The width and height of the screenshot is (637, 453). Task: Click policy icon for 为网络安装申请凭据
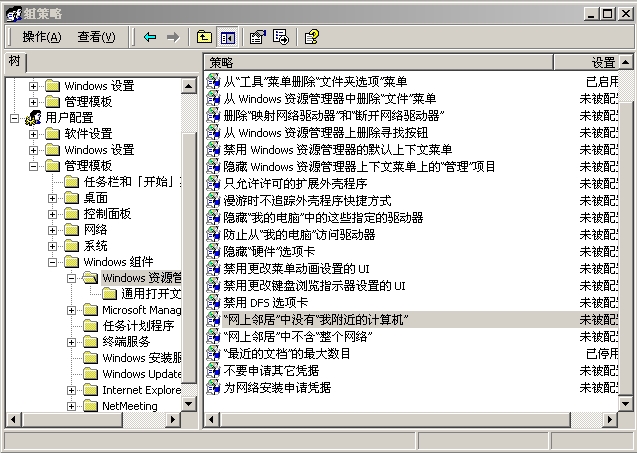tap(213, 387)
